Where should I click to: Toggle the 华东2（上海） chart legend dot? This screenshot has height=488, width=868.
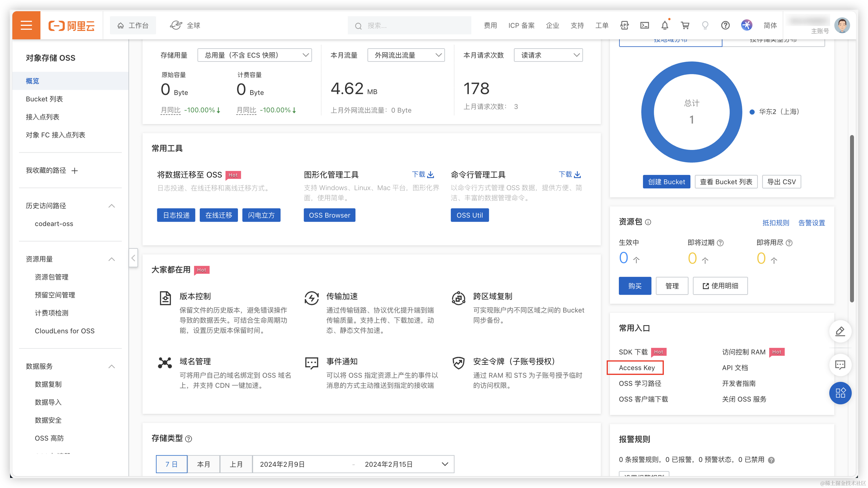tap(752, 112)
